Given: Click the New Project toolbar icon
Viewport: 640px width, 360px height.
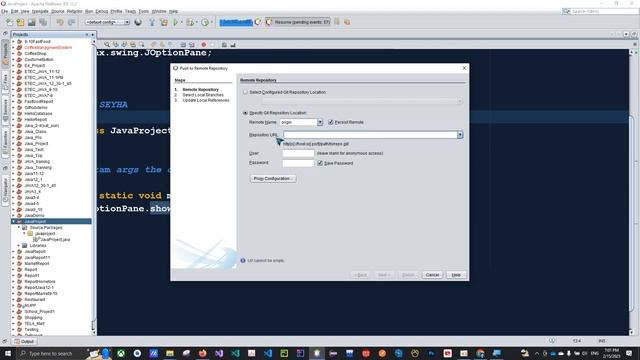Looking at the screenshot, I should coord(20,22).
